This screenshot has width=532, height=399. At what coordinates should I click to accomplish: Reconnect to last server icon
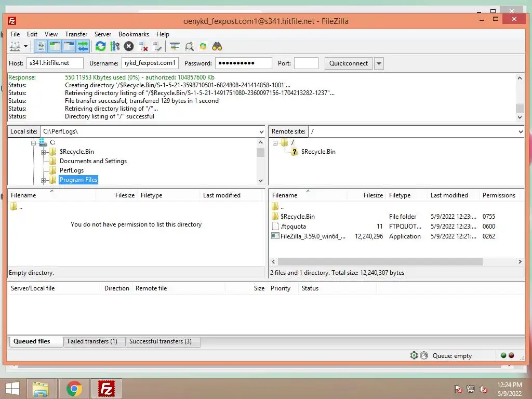tap(157, 46)
